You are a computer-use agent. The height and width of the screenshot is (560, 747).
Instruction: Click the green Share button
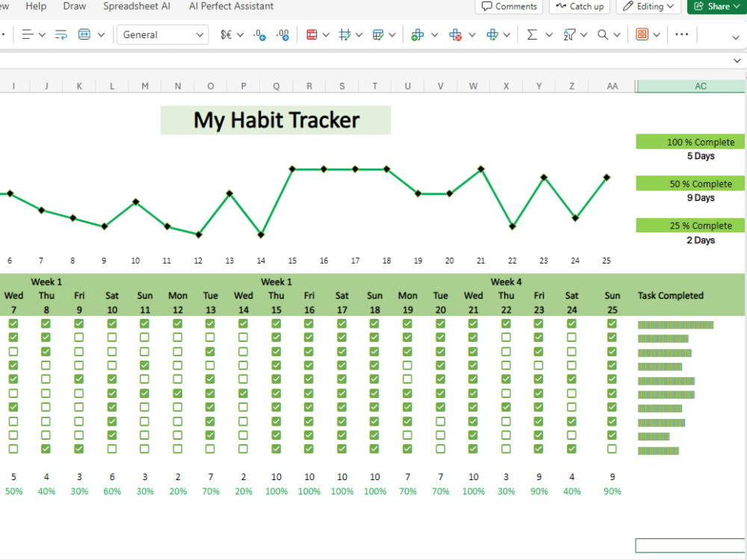click(716, 6)
